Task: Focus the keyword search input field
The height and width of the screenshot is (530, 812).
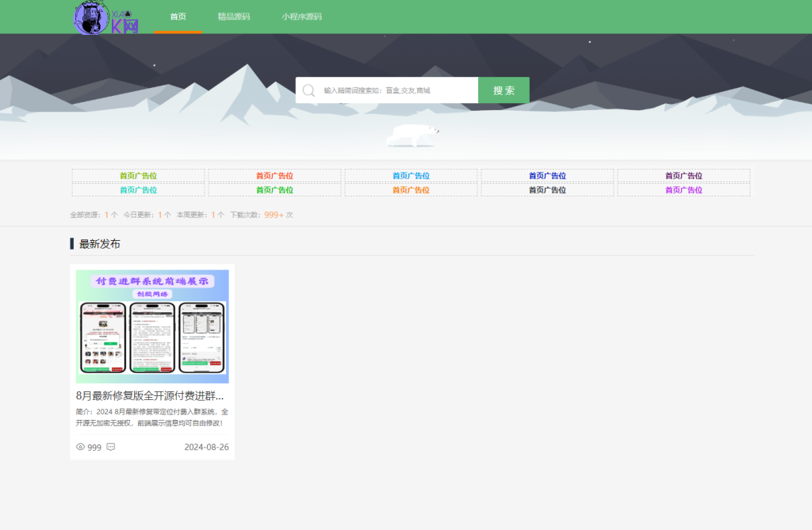Action: (x=396, y=90)
